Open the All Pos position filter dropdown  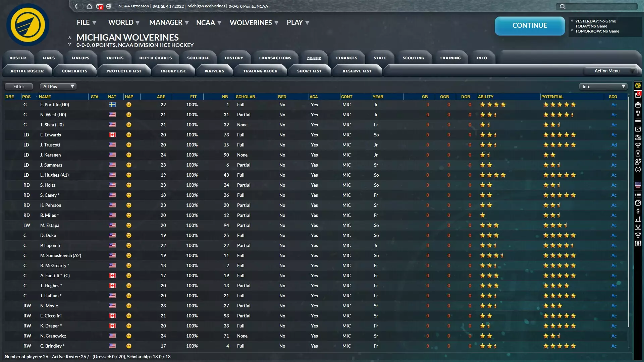click(58, 86)
